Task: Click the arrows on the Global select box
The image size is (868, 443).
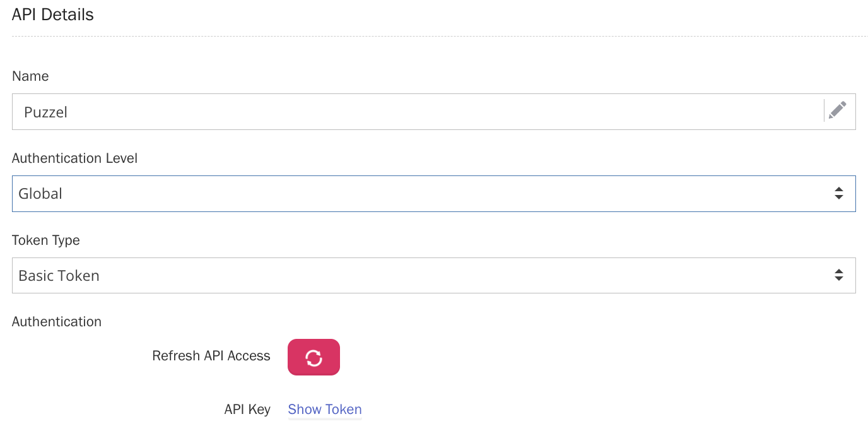Action: click(x=838, y=194)
